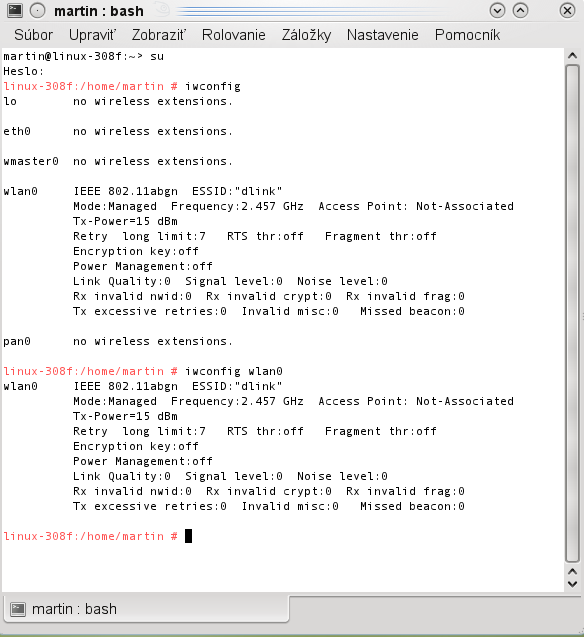
Task: Open the Upraviť menu
Action: pyautogui.click(x=93, y=35)
